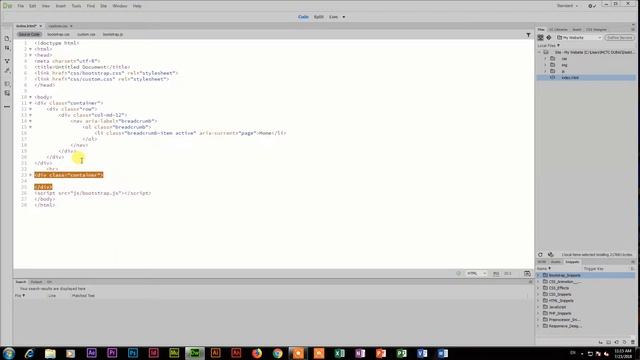
Task: Click the Live view button
Action: pyautogui.click(x=333, y=17)
